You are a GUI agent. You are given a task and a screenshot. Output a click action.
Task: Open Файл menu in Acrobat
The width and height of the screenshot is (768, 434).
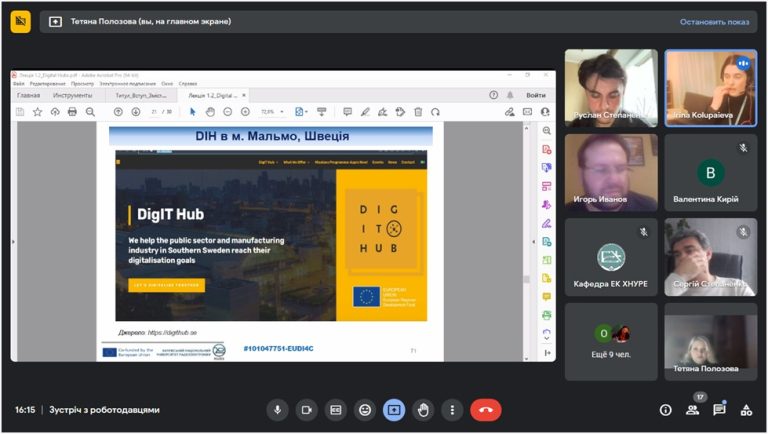click(19, 84)
